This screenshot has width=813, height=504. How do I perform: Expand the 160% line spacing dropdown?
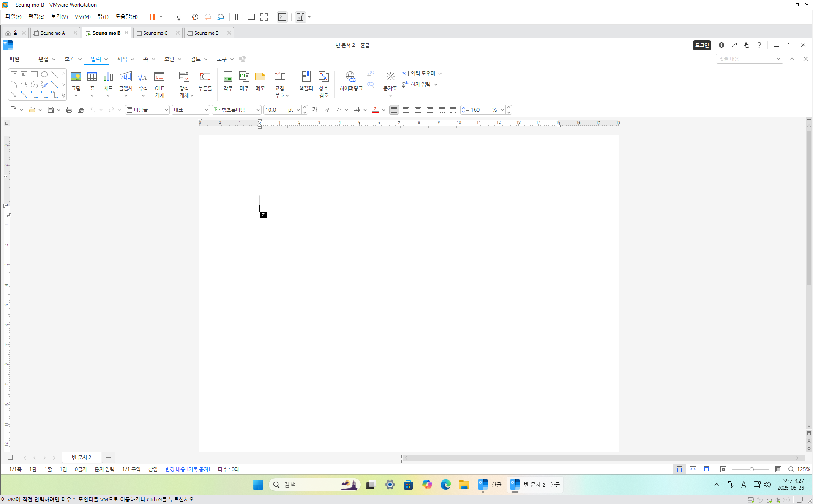coord(502,110)
